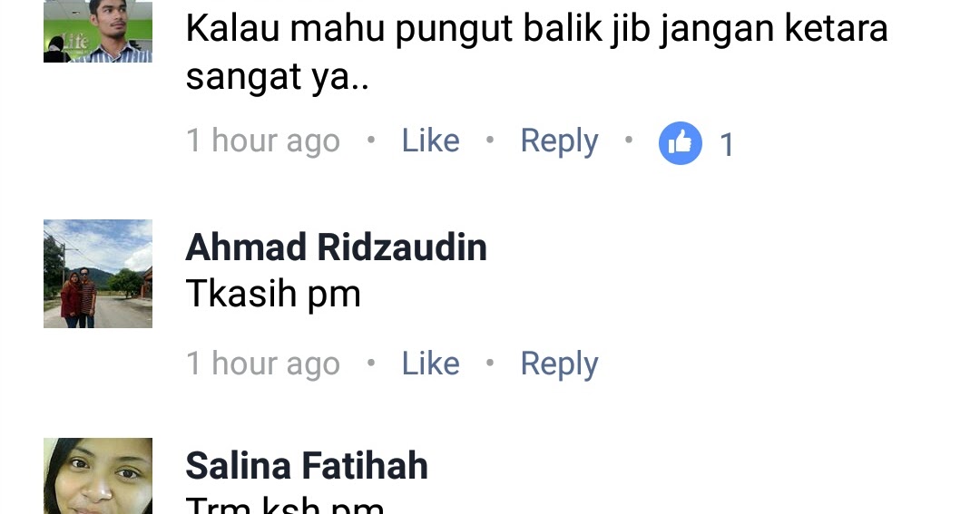
Task: Open Salina Fatihah's profile picture
Action: (x=97, y=476)
